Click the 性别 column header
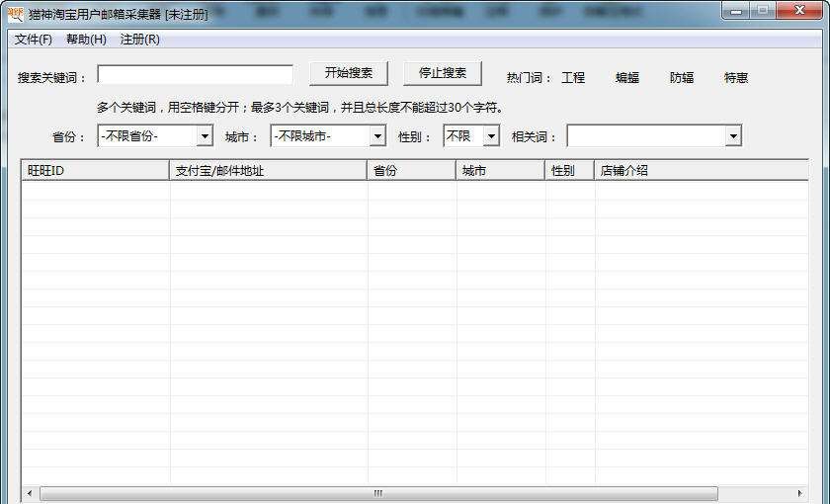This screenshot has width=830, height=504. coord(570,170)
